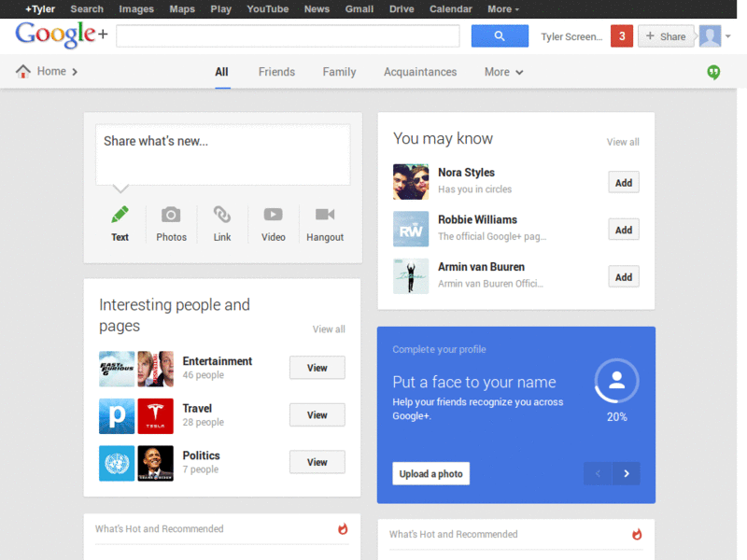
Task: Click the Upload a photo button
Action: click(x=430, y=474)
